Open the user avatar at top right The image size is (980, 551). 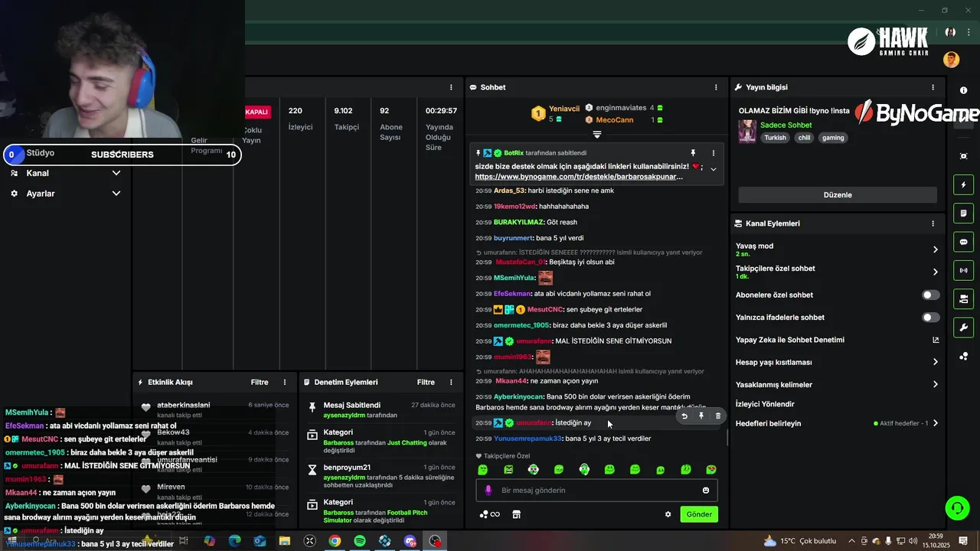pos(952,60)
